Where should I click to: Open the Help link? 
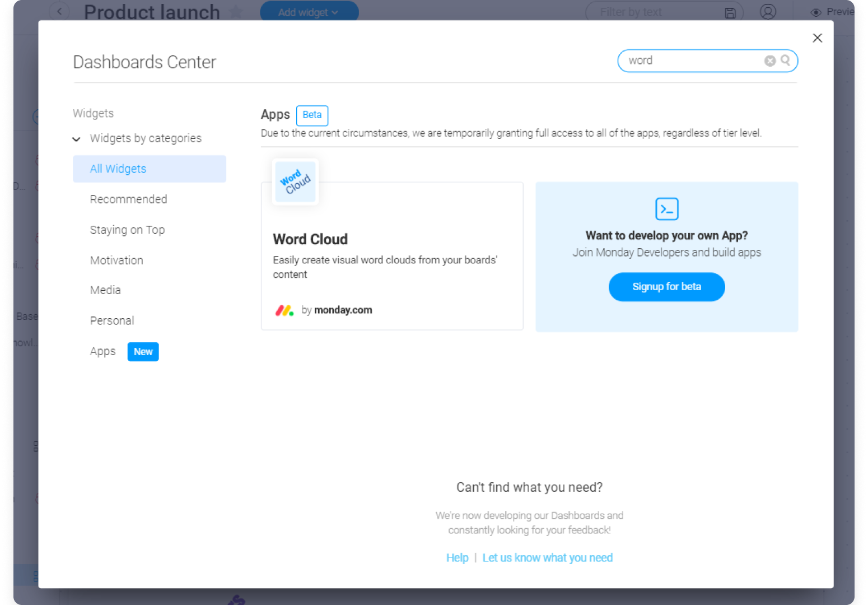pyautogui.click(x=458, y=558)
